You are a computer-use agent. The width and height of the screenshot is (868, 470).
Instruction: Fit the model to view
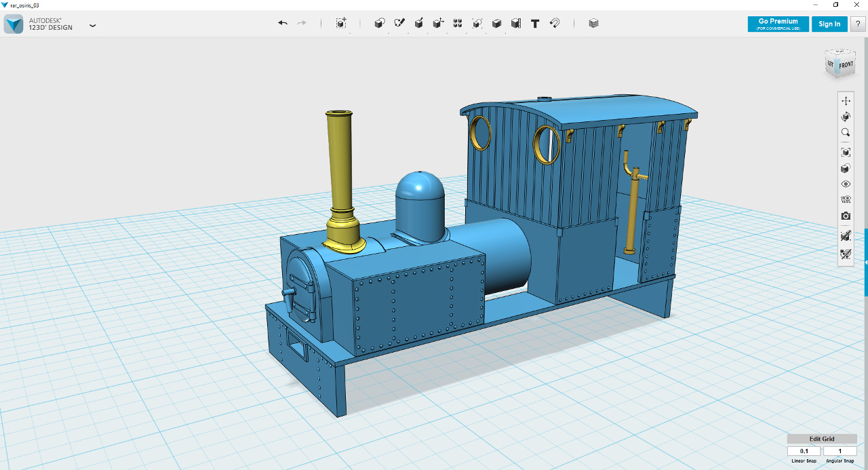coord(846,152)
